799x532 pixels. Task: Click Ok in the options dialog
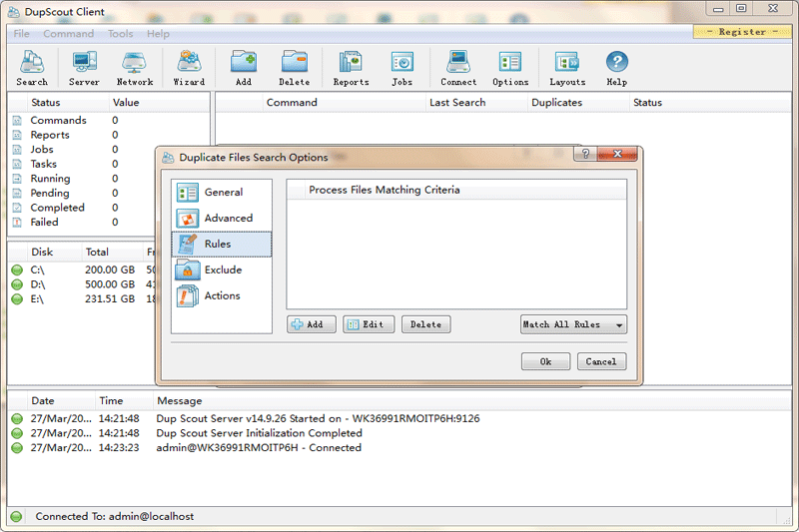coord(545,361)
